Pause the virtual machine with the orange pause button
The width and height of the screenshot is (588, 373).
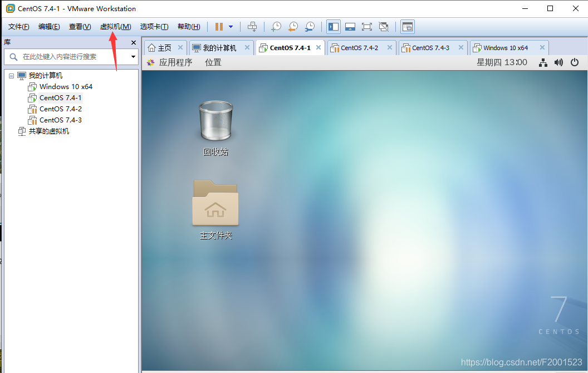tap(219, 27)
